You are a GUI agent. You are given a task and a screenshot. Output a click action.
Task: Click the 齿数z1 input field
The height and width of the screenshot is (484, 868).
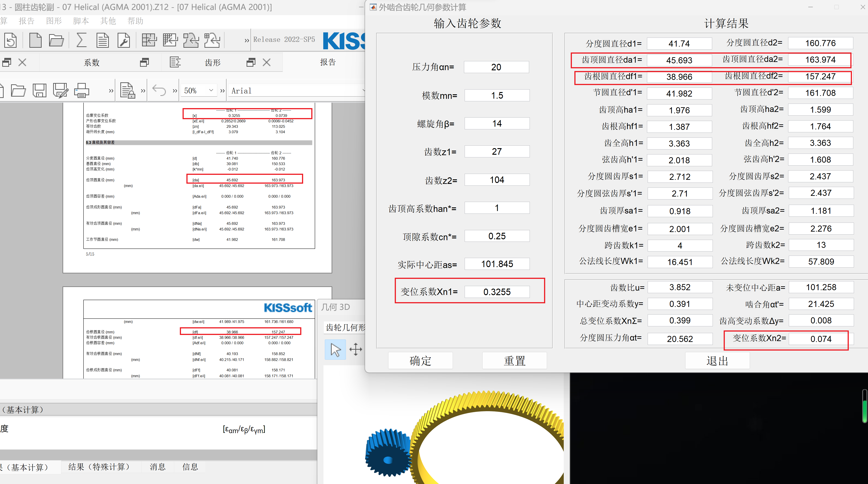497,152
